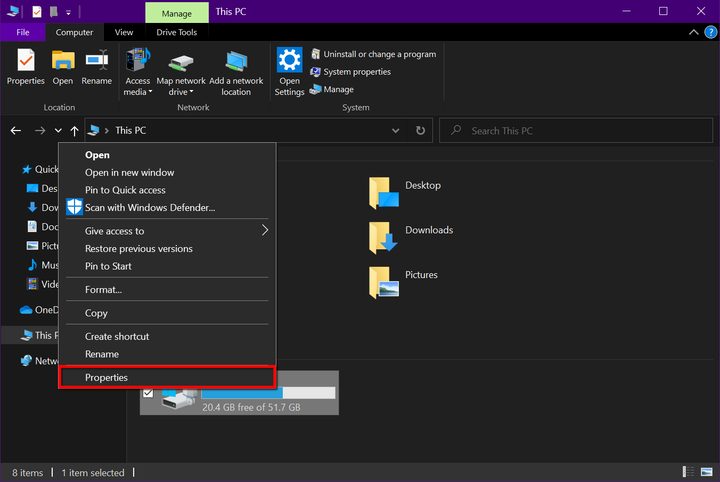
Task: Open the Pictures folder icon
Action: tap(384, 282)
